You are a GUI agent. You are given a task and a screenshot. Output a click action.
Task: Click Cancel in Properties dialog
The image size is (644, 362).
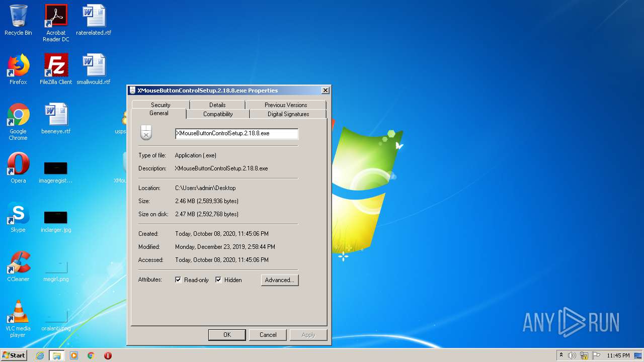[x=268, y=335]
